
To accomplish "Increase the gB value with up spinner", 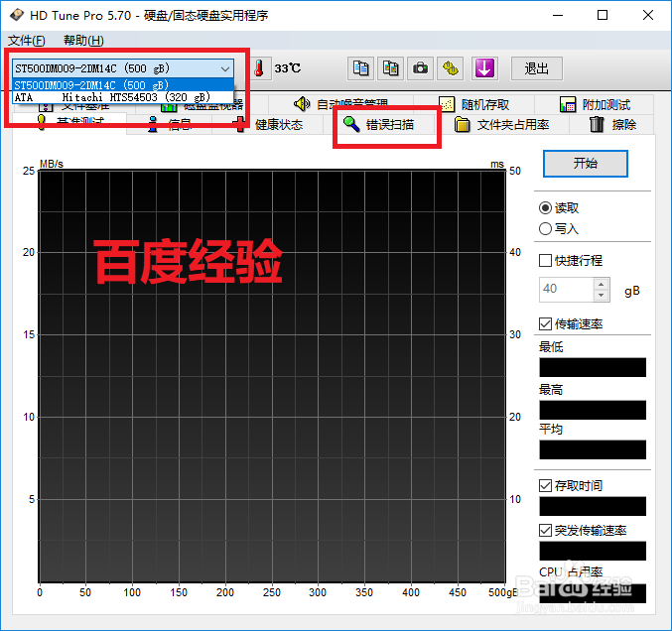I will 601,285.
